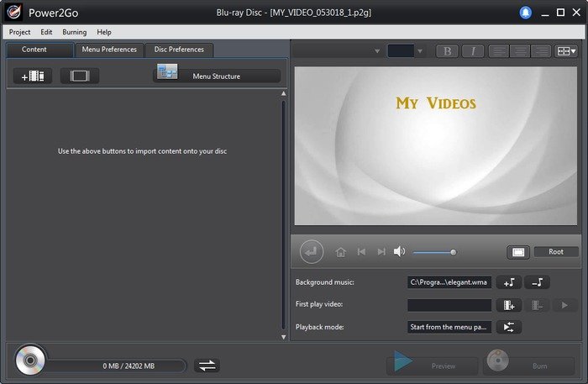
Task: Play the first play video preview
Action: coord(564,305)
